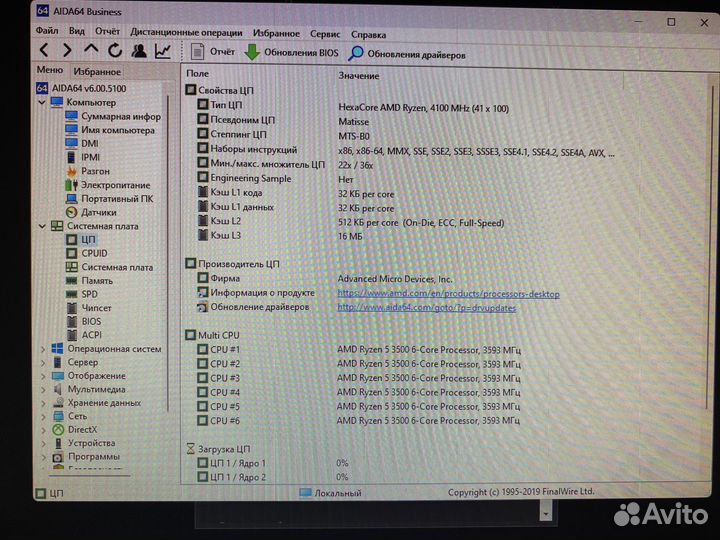Select the AIDA64 v6.00.5100 root item
Viewport: 720px width, 540px height.
[x=81, y=88]
